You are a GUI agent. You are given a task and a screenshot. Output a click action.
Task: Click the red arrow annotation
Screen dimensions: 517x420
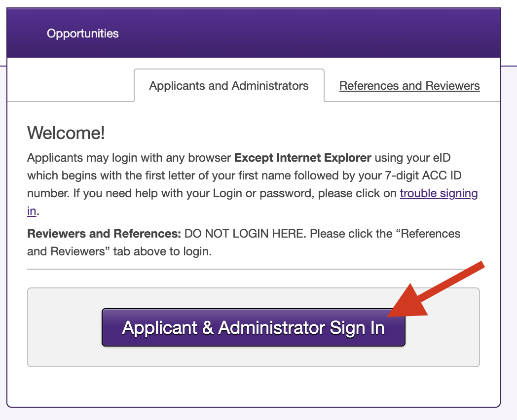click(x=434, y=291)
